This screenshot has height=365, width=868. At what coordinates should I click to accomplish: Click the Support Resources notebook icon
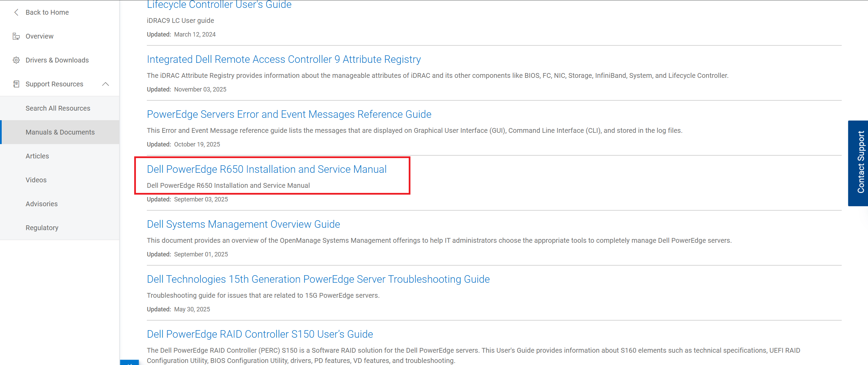[x=16, y=84]
